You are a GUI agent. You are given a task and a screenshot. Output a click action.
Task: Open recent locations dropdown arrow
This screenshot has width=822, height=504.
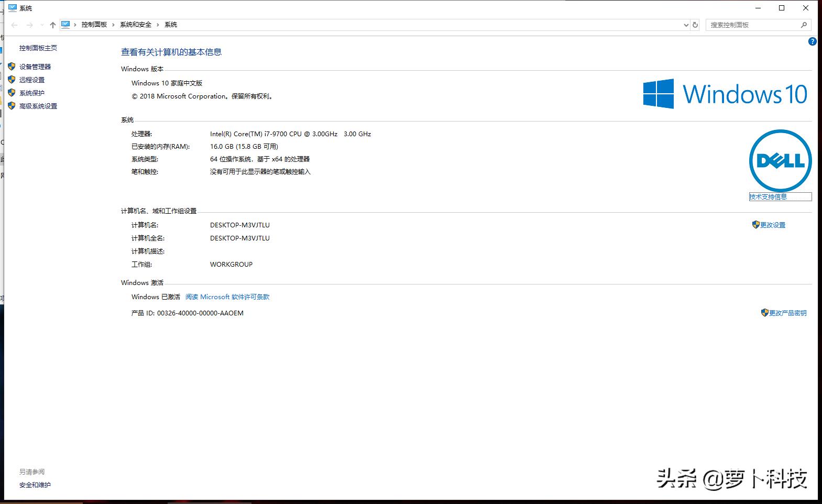42,25
